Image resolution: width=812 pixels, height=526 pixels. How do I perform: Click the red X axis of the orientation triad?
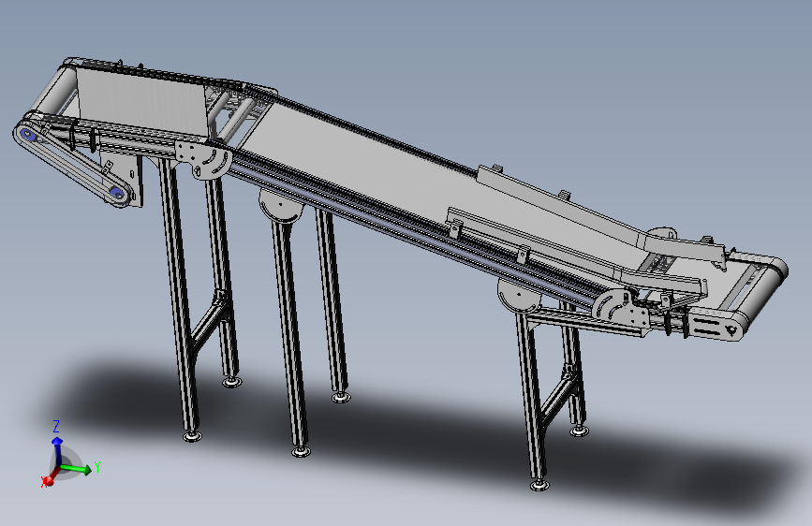pos(50,478)
